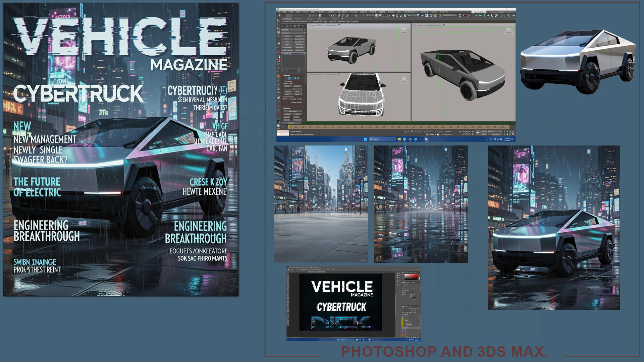Toggle the 3D Snaps icon in toolbar

[x=431, y=15]
